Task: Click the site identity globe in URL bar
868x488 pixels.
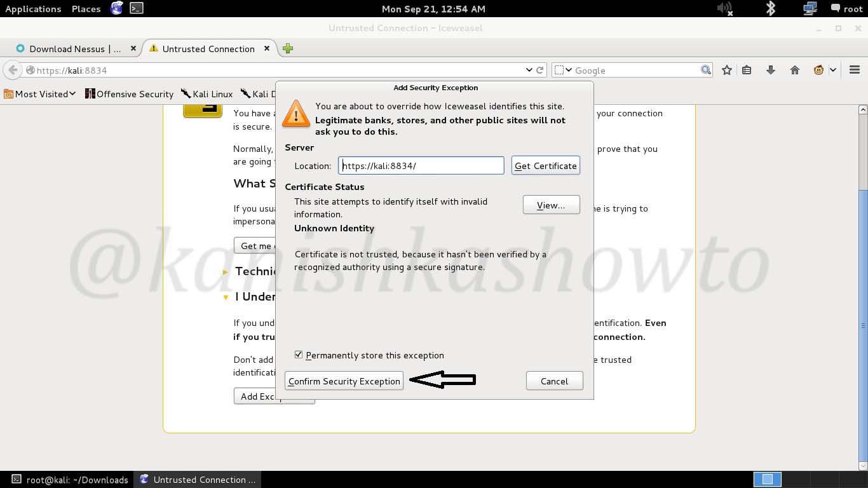Action: pos(30,71)
